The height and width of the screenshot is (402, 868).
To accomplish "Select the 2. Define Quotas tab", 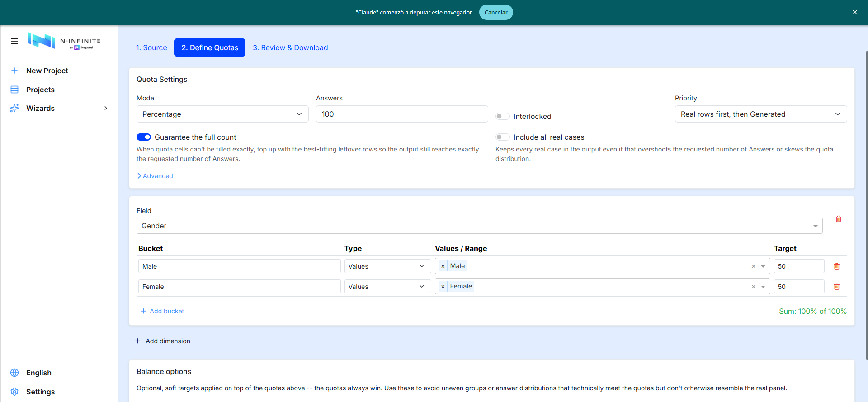I will click(210, 47).
